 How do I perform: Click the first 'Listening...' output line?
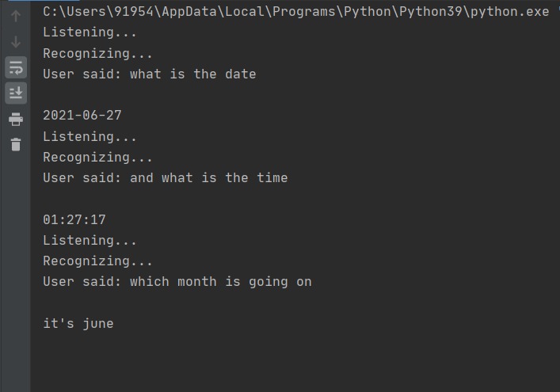(x=90, y=32)
